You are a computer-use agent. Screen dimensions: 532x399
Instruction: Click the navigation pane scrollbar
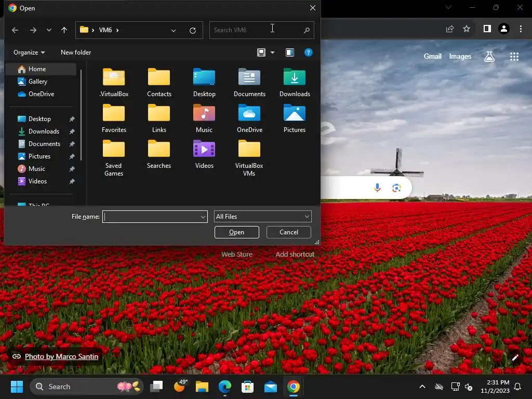[81, 115]
